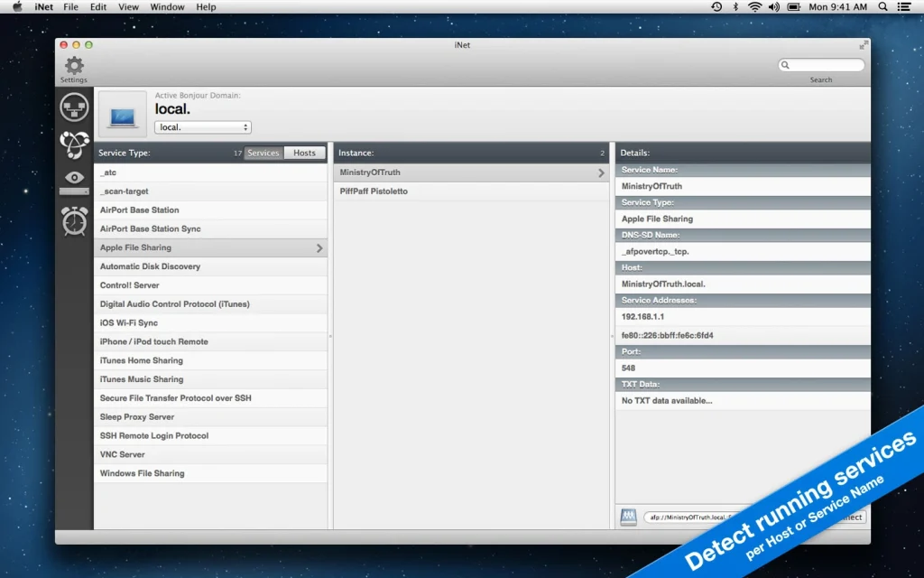Open the Settings gear in the toolbar
The width and height of the screenshot is (924, 578).
click(73, 65)
